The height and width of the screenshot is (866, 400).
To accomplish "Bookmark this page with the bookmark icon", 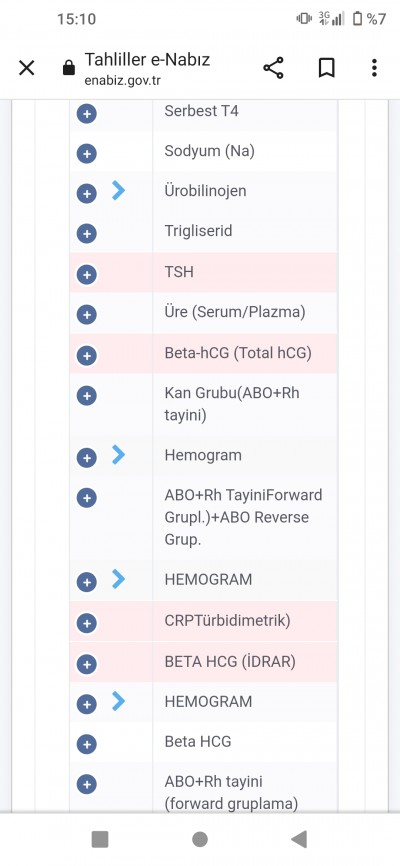I will click(x=327, y=68).
